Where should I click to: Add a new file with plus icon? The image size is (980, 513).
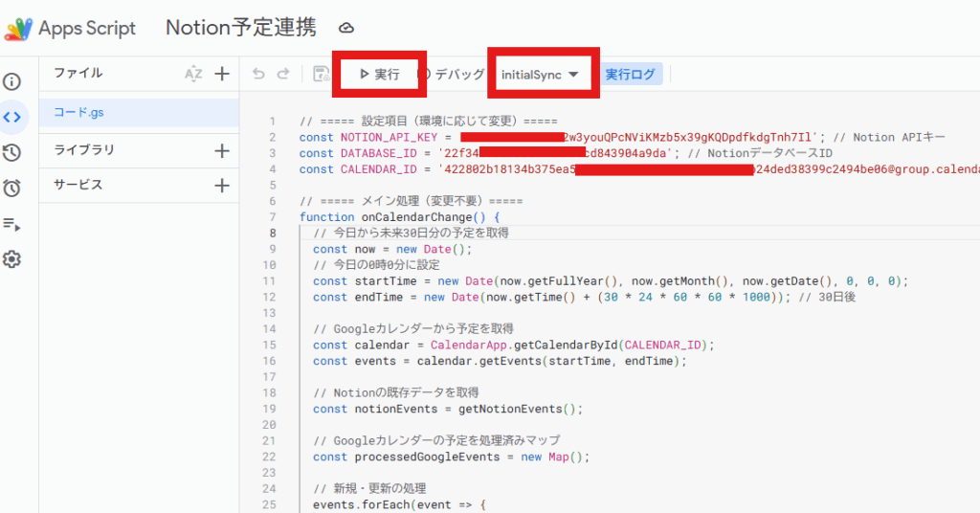click(222, 74)
